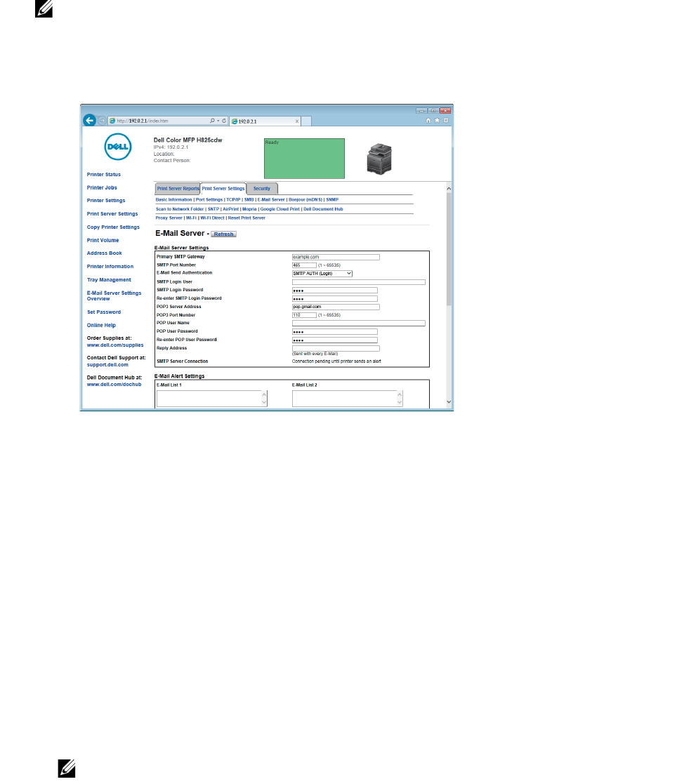Close the 192.0.2.1 browser tab

[297, 121]
